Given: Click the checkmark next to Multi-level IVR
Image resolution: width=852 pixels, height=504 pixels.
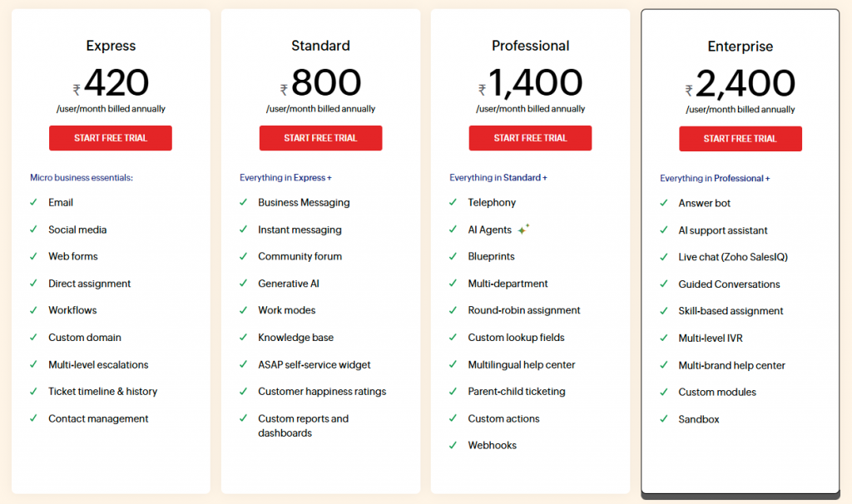Looking at the screenshot, I should click(662, 338).
